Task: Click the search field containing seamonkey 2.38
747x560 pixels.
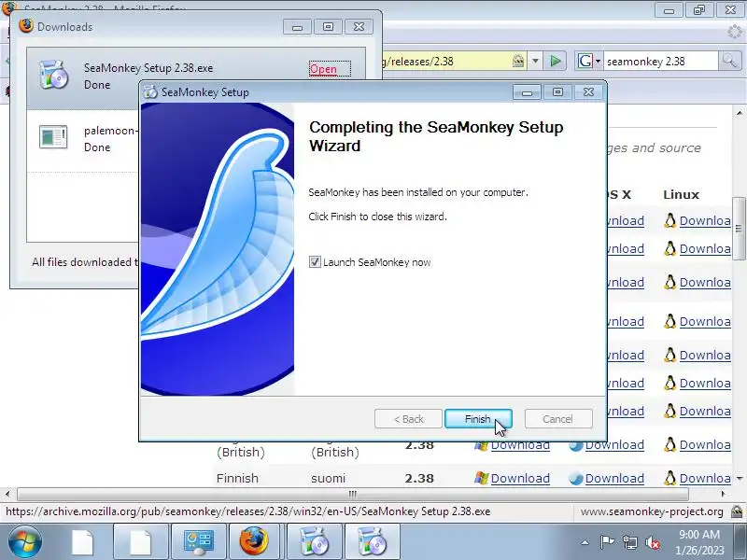Action: [x=660, y=62]
